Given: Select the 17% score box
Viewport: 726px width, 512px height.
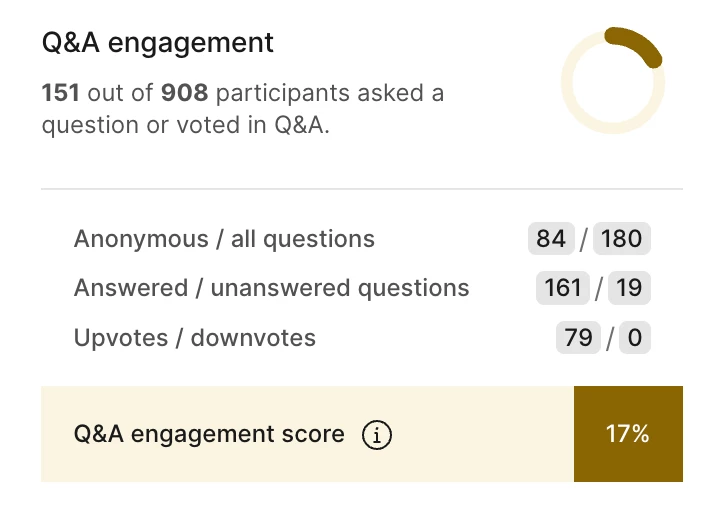Looking at the screenshot, I should tap(628, 434).
